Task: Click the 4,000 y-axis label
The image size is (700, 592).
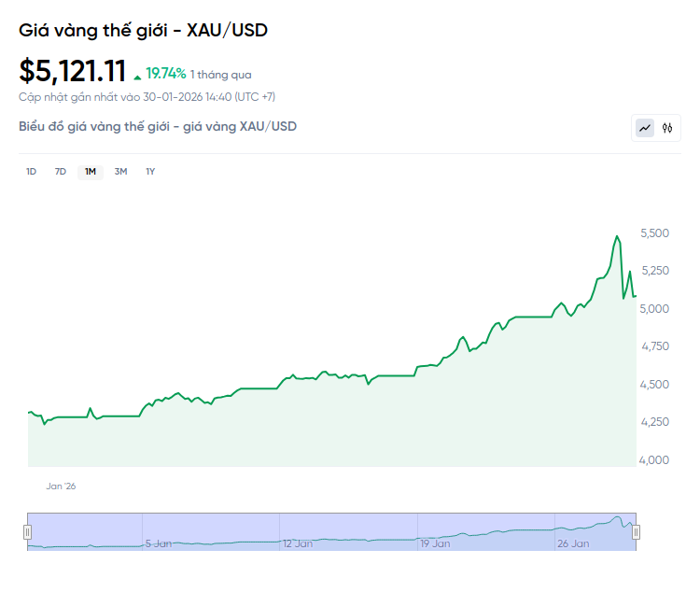Action: click(655, 459)
